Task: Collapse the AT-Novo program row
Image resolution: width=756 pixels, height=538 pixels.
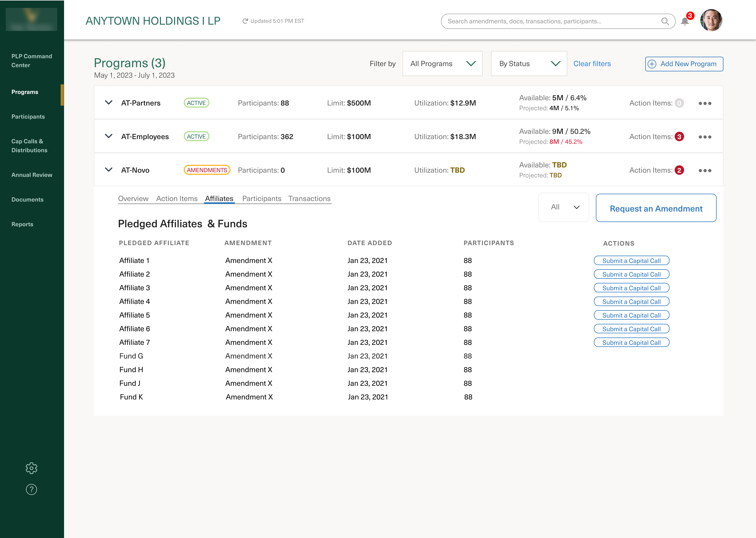Action: click(109, 170)
